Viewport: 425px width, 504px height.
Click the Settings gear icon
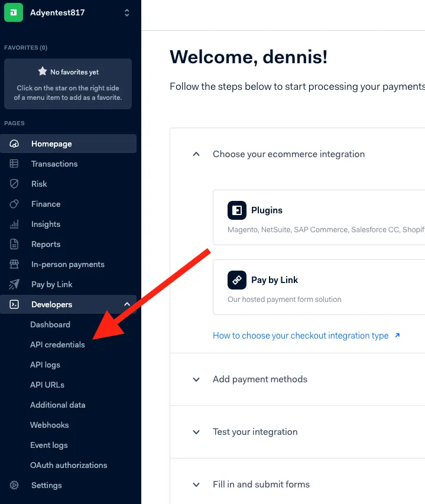tap(14, 485)
